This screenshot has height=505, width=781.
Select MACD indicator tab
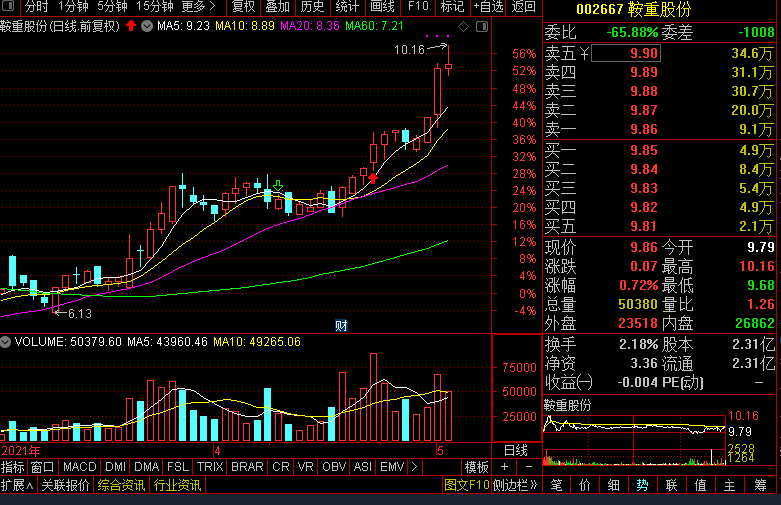(80, 467)
